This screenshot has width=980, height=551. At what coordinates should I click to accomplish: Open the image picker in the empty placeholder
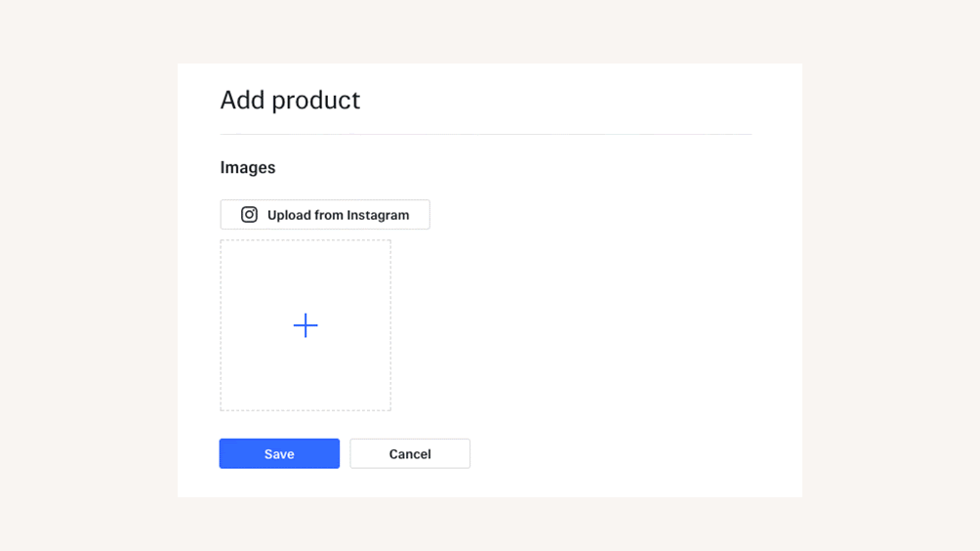click(306, 325)
